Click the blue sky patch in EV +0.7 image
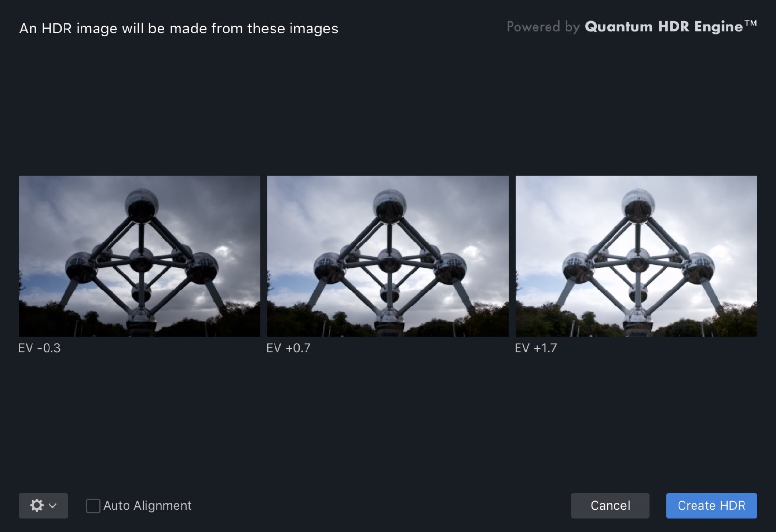Image resolution: width=776 pixels, height=532 pixels. pos(289,283)
